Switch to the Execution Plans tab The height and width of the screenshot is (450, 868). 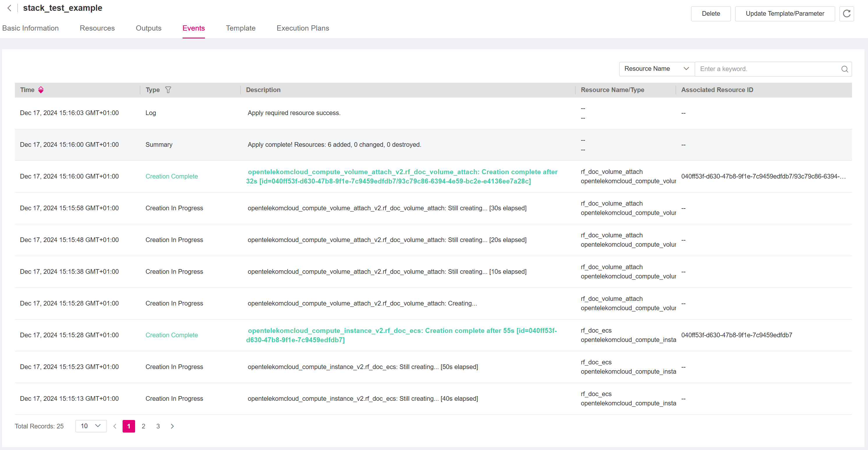[303, 28]
